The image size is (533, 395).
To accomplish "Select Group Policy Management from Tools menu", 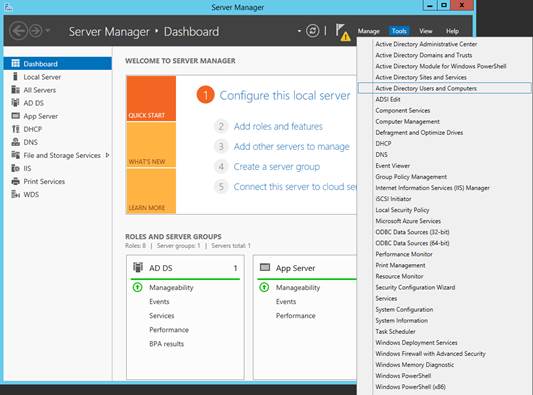I will click(x=411, y=177).
